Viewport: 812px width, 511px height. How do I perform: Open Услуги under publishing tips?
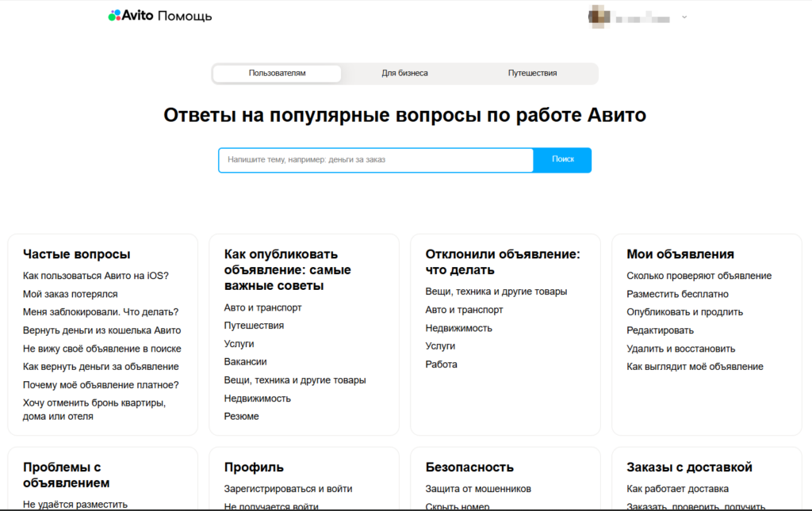coord(239,344)
